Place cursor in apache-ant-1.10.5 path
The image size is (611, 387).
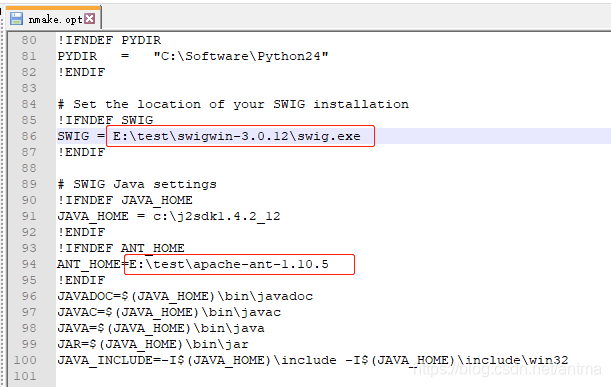(x=229, y=264)
